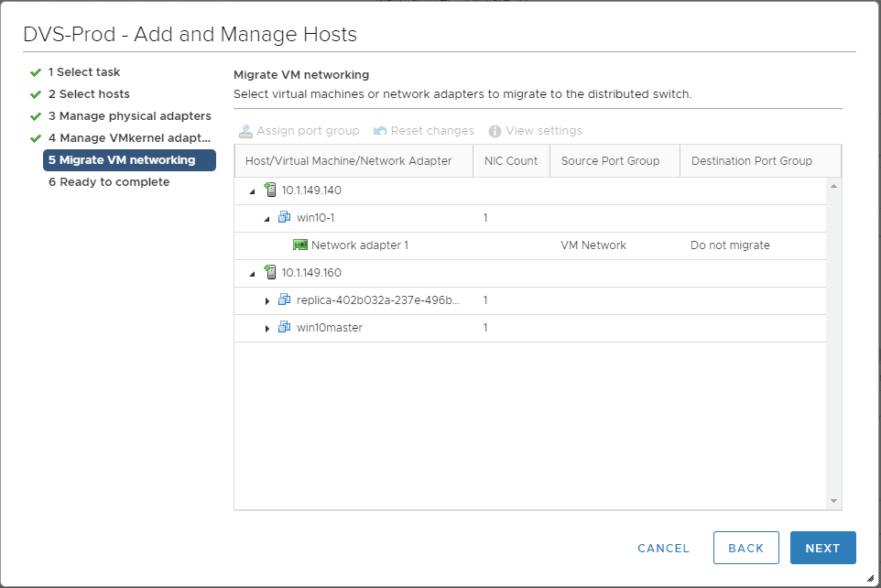Open the Manage physical adapters step

point(130,115)
